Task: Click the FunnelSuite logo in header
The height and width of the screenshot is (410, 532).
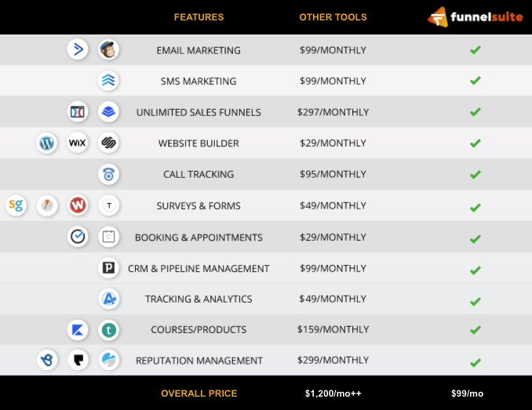Action: 475,16
